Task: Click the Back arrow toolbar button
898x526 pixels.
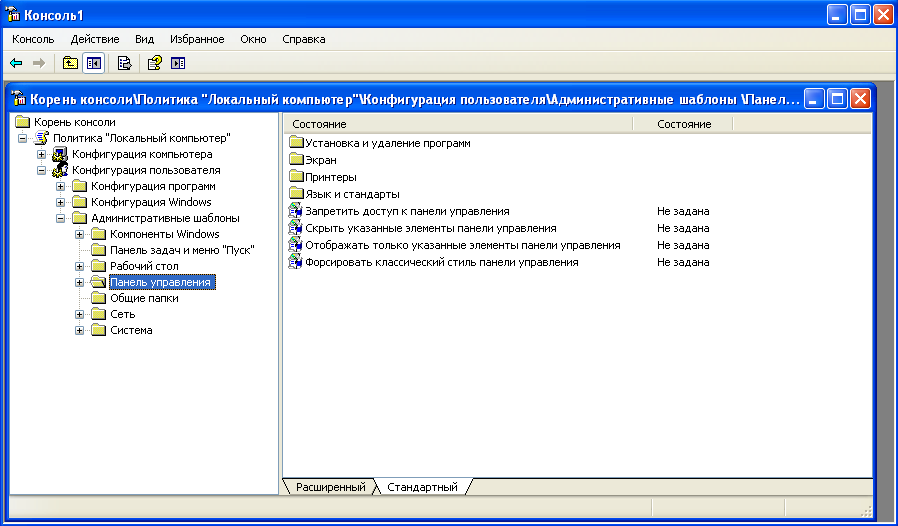Action: click(x=16, y=63)
